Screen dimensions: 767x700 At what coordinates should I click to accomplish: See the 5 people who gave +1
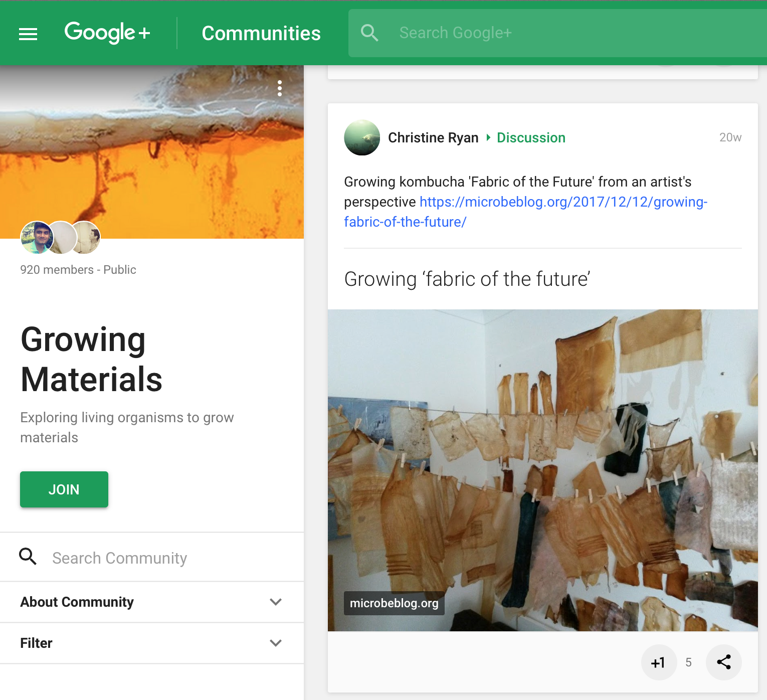tap(689, 662)
